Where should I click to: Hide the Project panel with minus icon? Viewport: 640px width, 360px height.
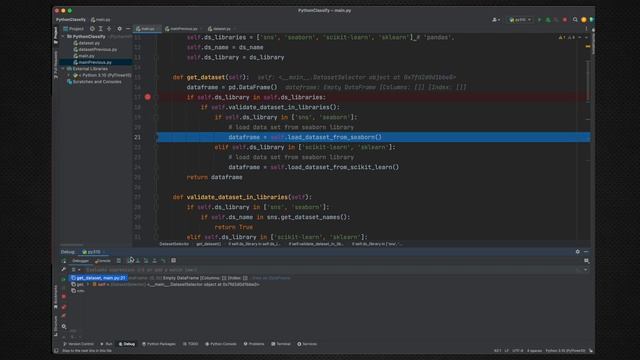click(x=128, y=29)
